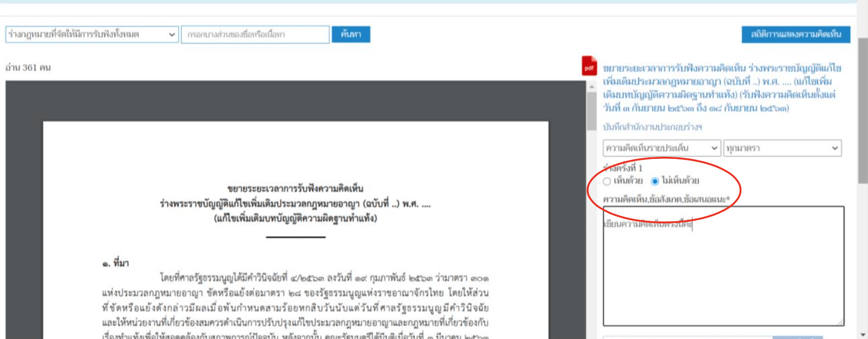Click the ๑. ที่มา section heading
Viewport: 868px width, 339px height.
(x=115, y=263)
